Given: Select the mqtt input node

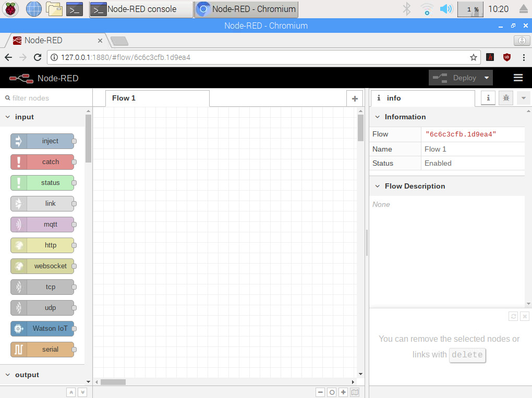Looking at the screenshot, I should 42,225.
